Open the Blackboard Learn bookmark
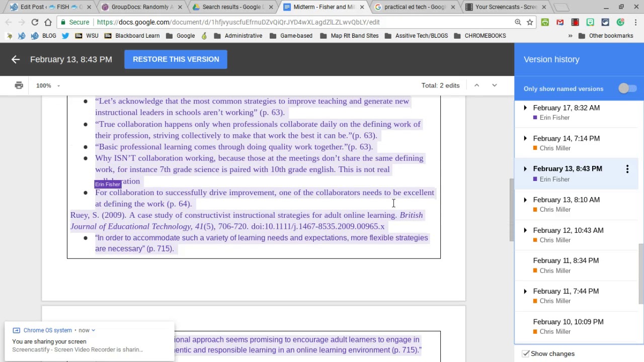Screen dimensions: 644x362 tap(132, 36)
